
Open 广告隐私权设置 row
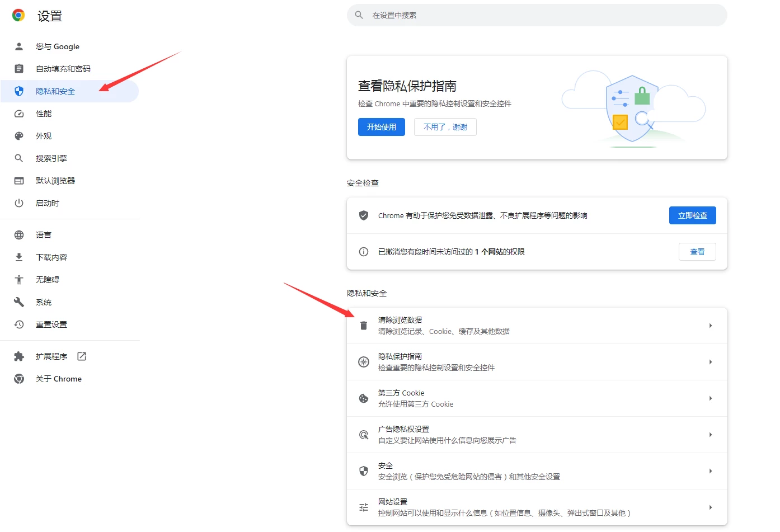point(537,435)
